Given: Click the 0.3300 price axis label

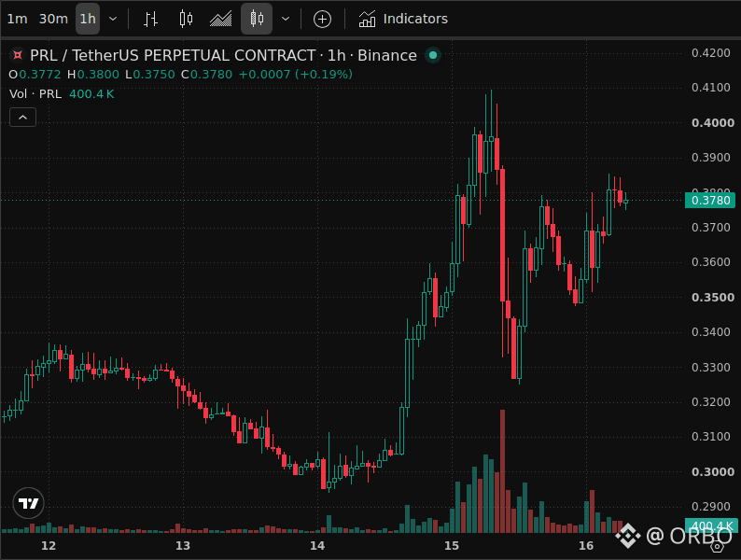Looking at the screenshot, I should pyautogui.click(x=711, y=367).
